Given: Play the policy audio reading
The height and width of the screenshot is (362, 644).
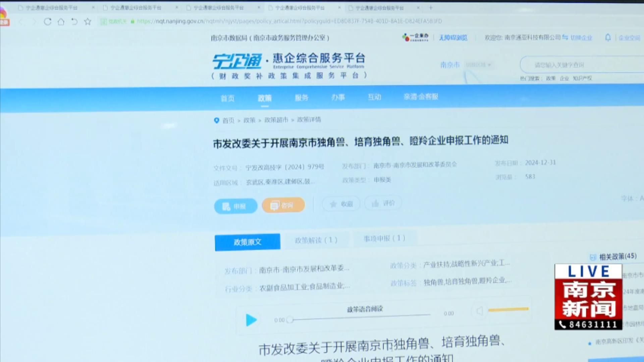Looking at the screenshot, I should pos(251,320).
